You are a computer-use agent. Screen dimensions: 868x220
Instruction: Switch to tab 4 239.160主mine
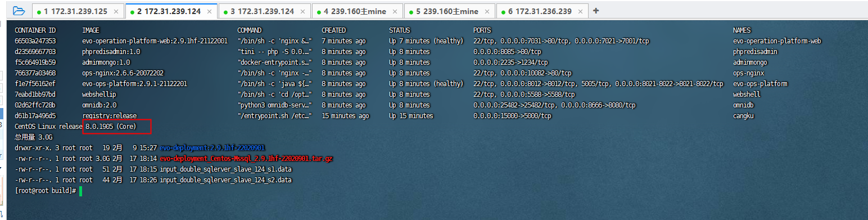356,11
